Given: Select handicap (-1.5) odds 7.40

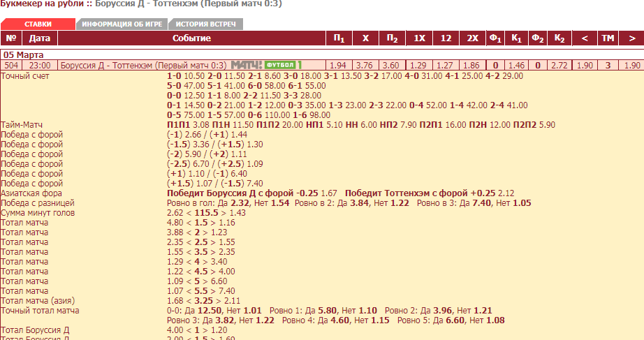Looking at the screenshot, I should (241, 184).
